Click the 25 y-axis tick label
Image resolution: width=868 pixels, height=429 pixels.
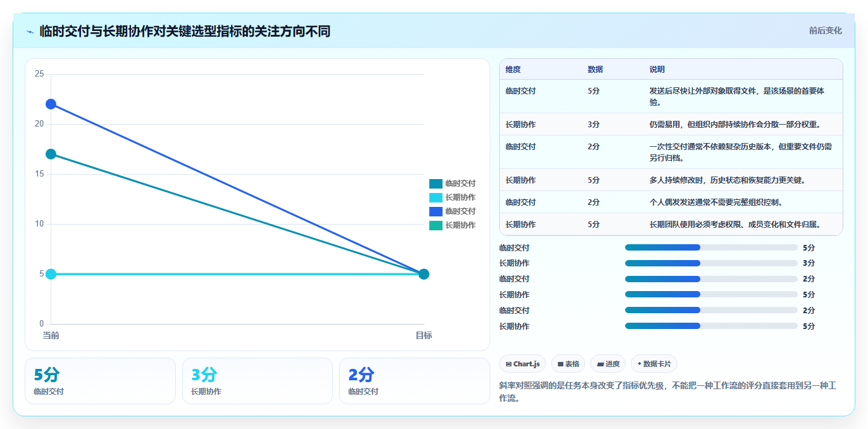39,74
